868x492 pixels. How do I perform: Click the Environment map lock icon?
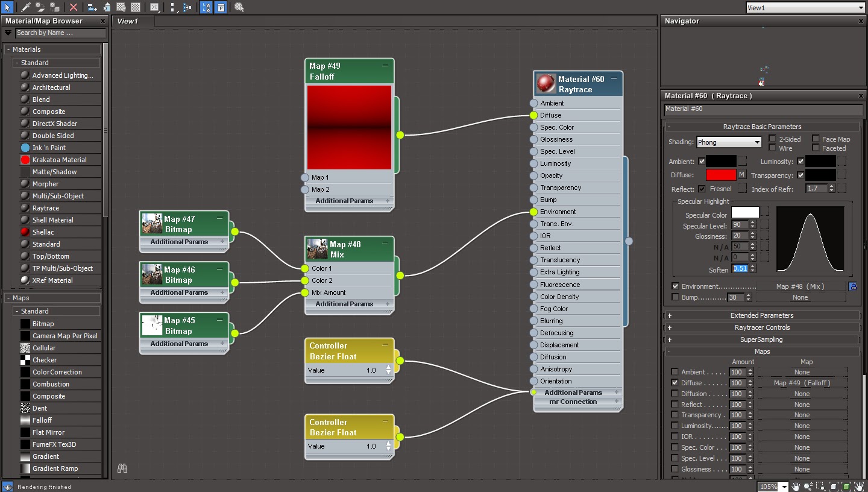pos(853,286)
